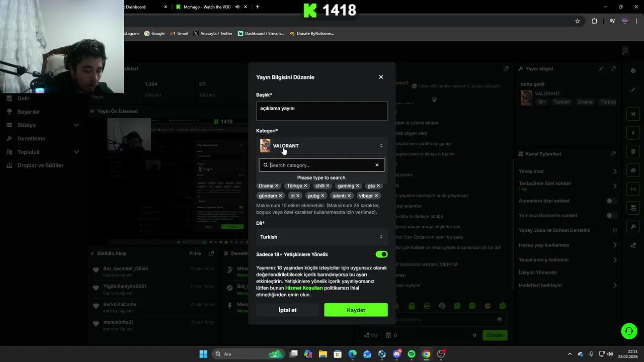Pop out Etkinlik Akışı panel
The image size is (644, 362).
click(212, 253)
